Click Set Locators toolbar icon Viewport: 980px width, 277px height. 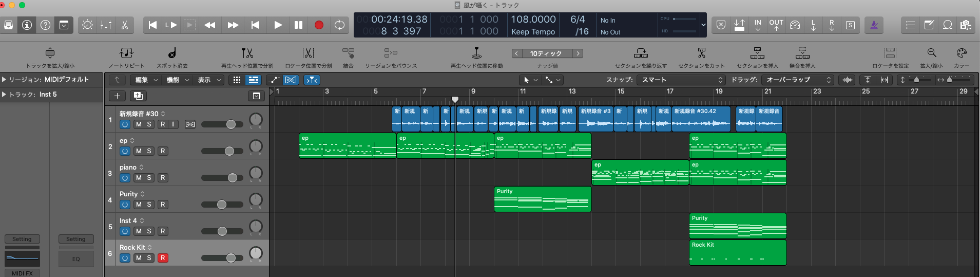point(890,53)
